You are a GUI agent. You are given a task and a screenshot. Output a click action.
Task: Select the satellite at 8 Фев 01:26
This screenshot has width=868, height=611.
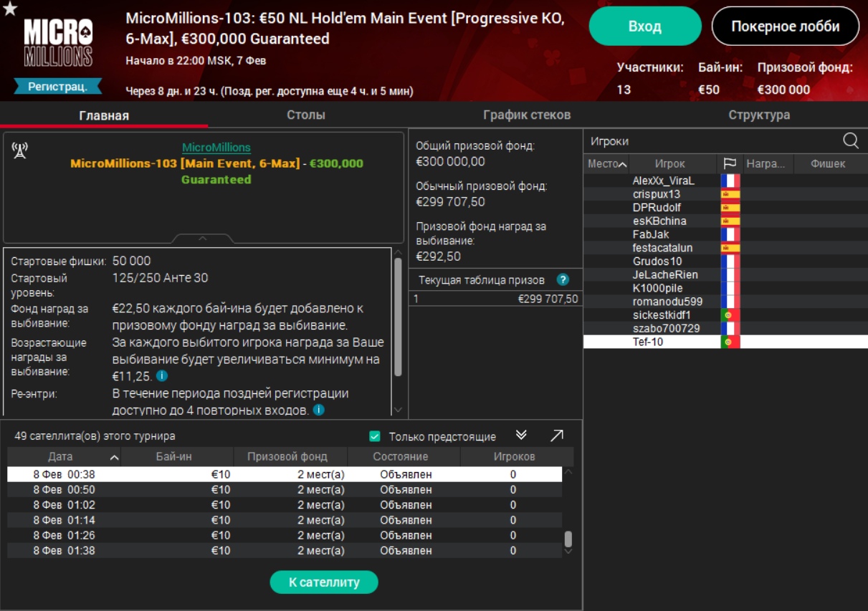[x=285, y=535]
